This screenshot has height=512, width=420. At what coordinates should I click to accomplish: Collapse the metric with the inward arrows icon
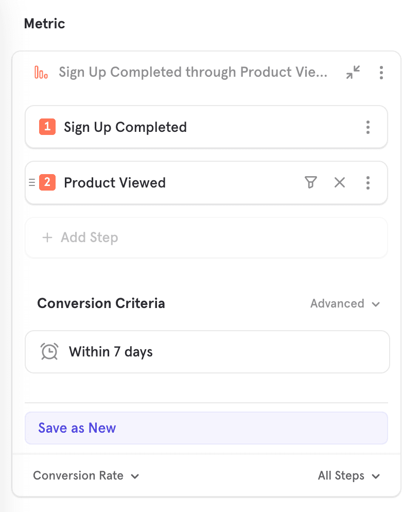353,73
